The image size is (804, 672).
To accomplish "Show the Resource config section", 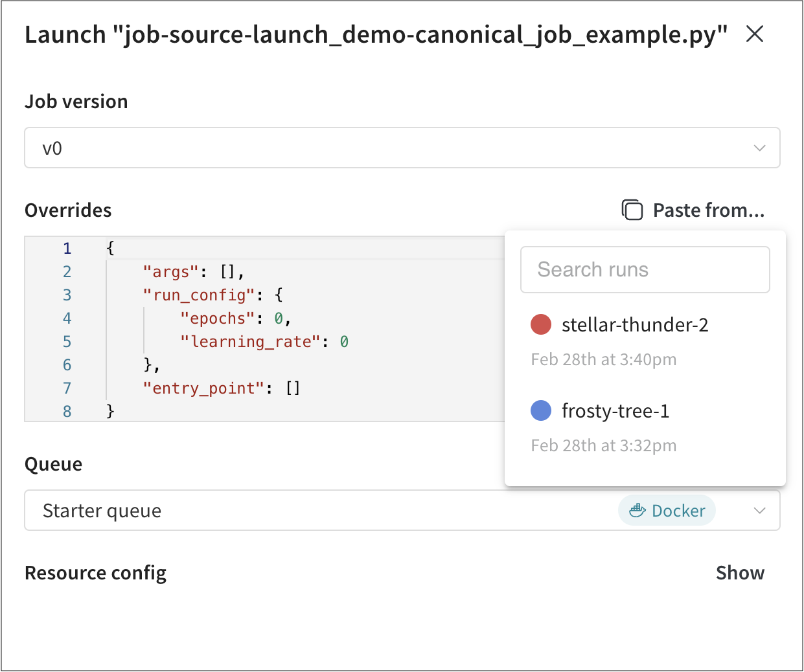I will tap(739, 573).
